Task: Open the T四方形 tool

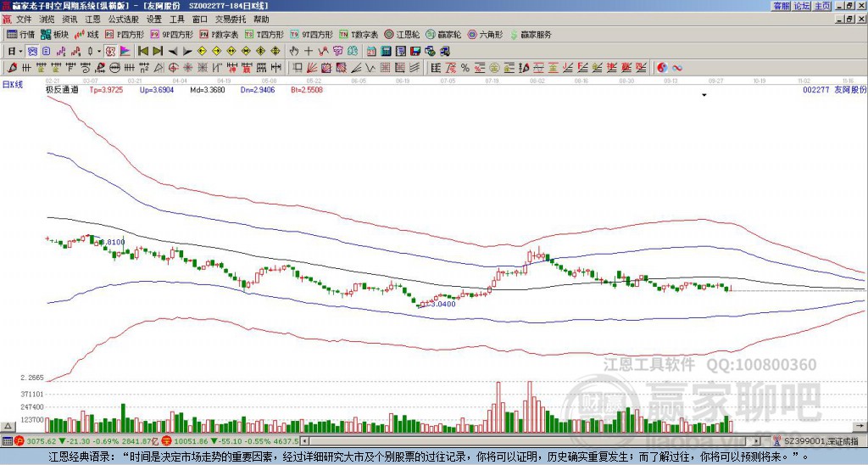Action: 264,34
